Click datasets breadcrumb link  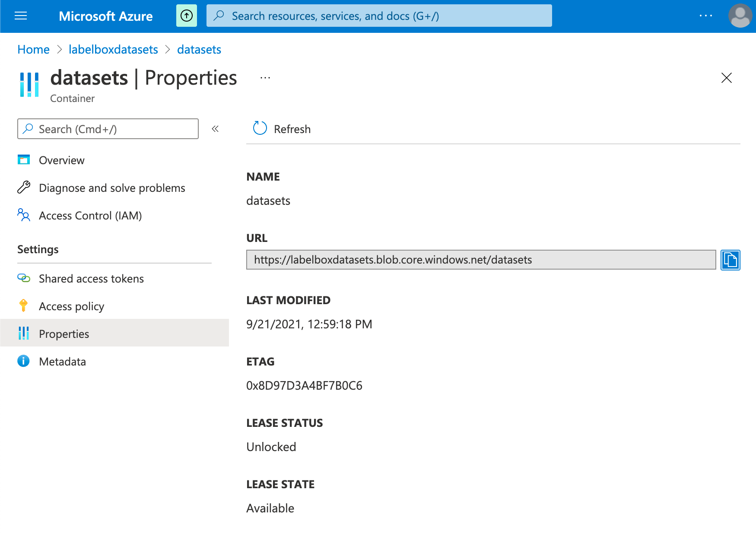click(x=199, y=50)
